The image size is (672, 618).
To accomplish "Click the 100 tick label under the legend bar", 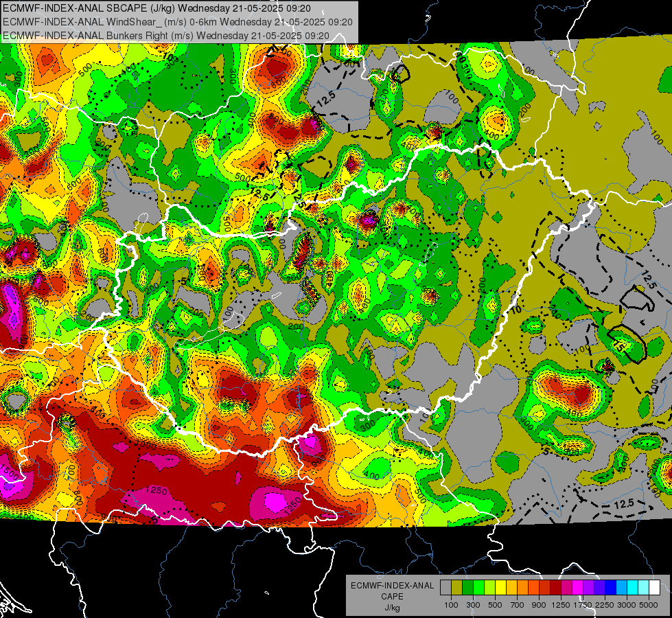I will pos(451,605).
